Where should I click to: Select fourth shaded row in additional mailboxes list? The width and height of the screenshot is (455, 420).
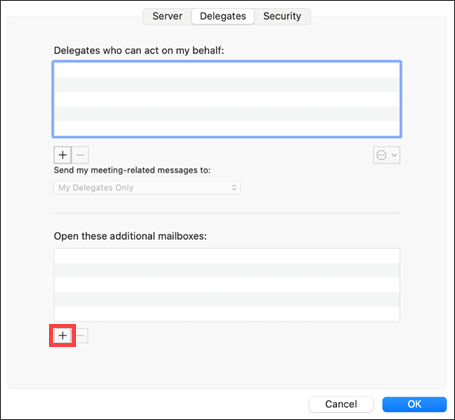pos(227,299)
